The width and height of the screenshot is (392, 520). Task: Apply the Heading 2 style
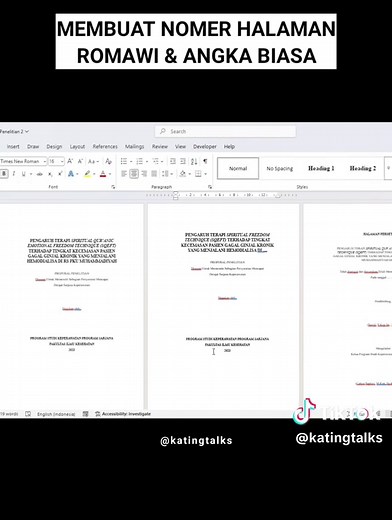pyautogui.click(x=363, y=168)
